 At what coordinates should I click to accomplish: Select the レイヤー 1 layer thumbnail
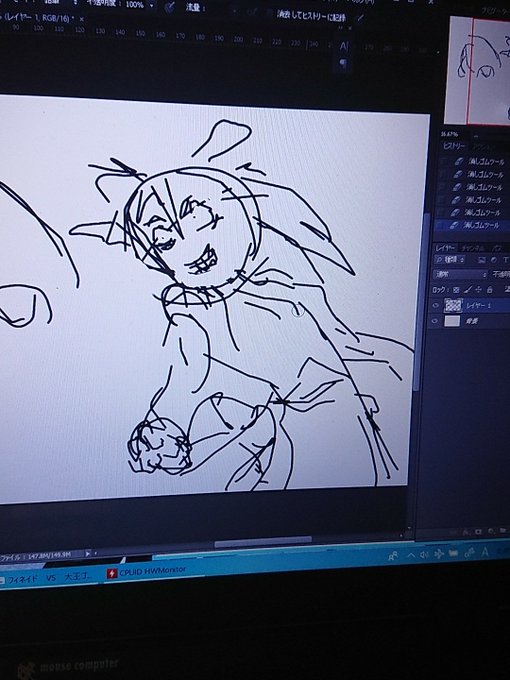[x=453, y=306]
